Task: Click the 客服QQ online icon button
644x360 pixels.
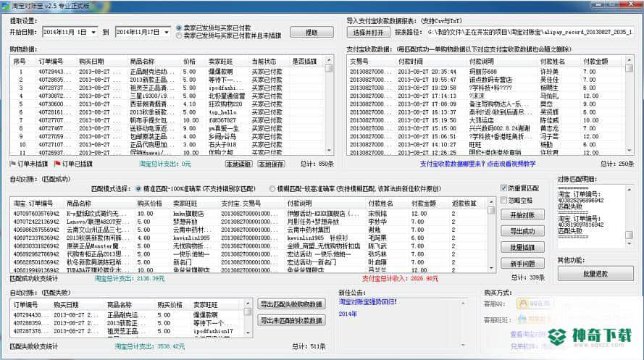Action: click(534, 304)
